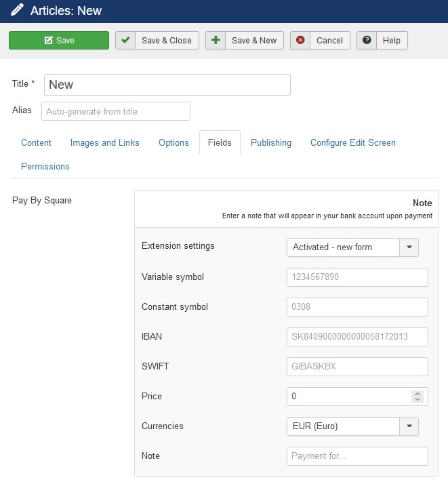This screenshot has width=448, height=482.
Task: Expand the Extension settings dropdown arrow
Action: click(x=409, y=247)
